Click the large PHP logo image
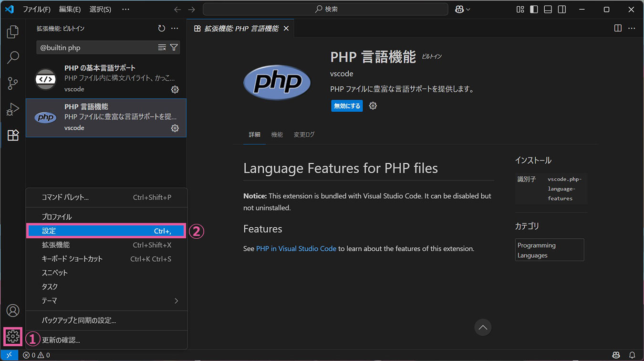 [277, 83]
